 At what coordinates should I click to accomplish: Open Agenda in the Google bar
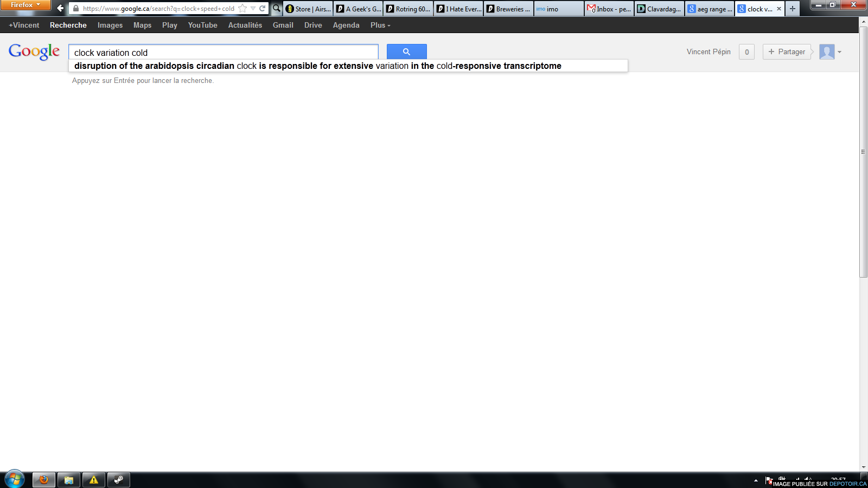(x=346, y=25)
